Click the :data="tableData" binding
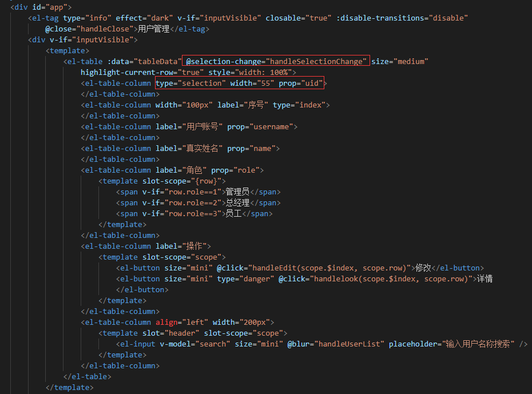 click(x=145, y=61)
